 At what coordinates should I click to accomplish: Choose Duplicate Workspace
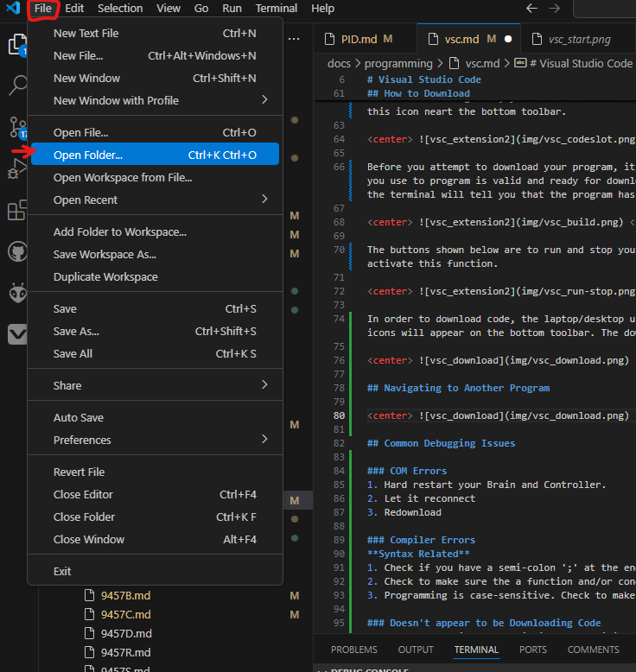click(x=155, y=277)
